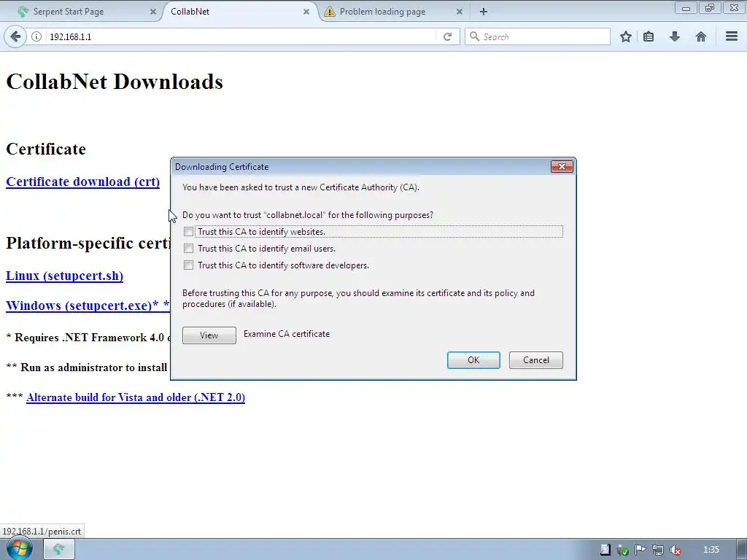Image resolution: width=747 pixels, height=560 pixels.
Task: Confirm the dialog with OK
Action: [x=473, y=360]
